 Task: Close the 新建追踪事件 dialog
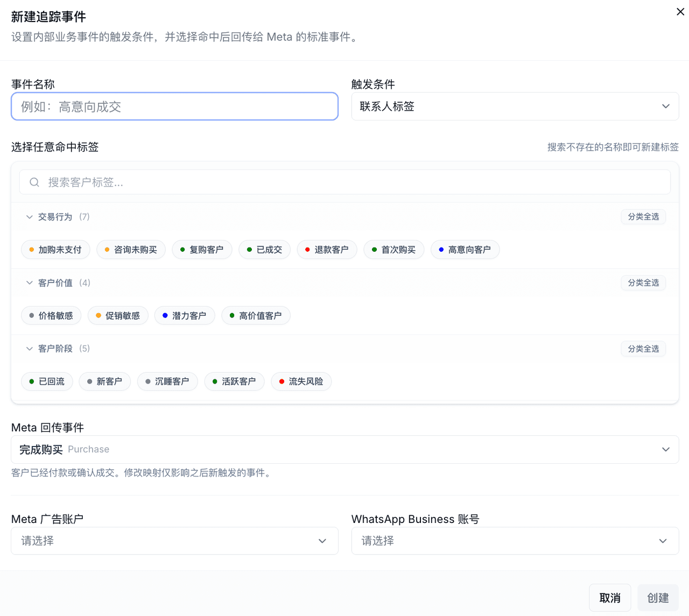(x=680, y=12)
